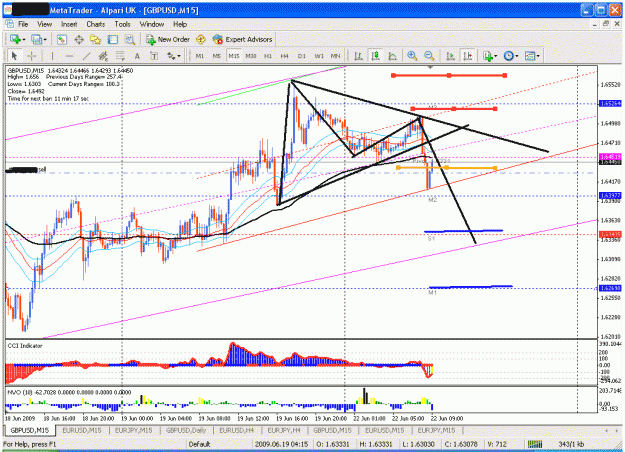Open the chart profiles icon

pos(36,39)
